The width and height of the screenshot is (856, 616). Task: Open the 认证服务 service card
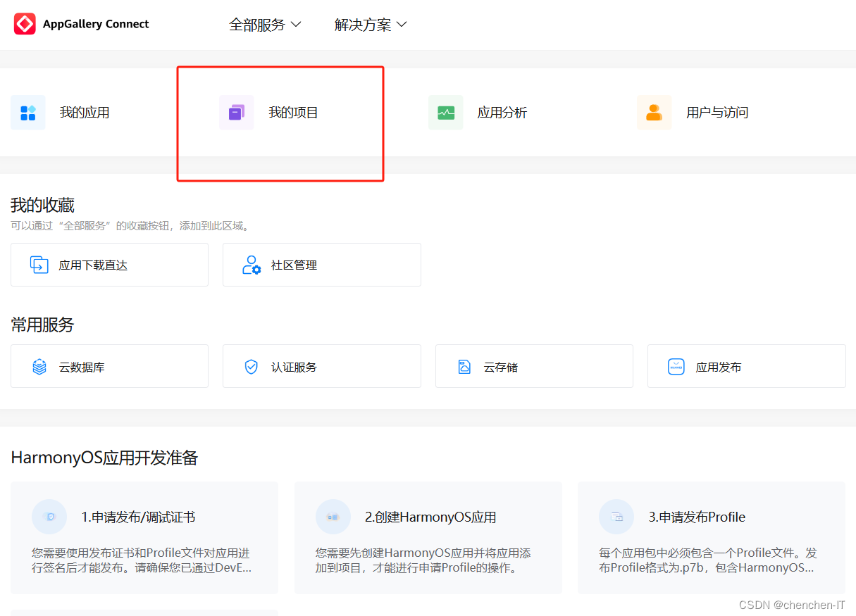click(x=322, y=366)
